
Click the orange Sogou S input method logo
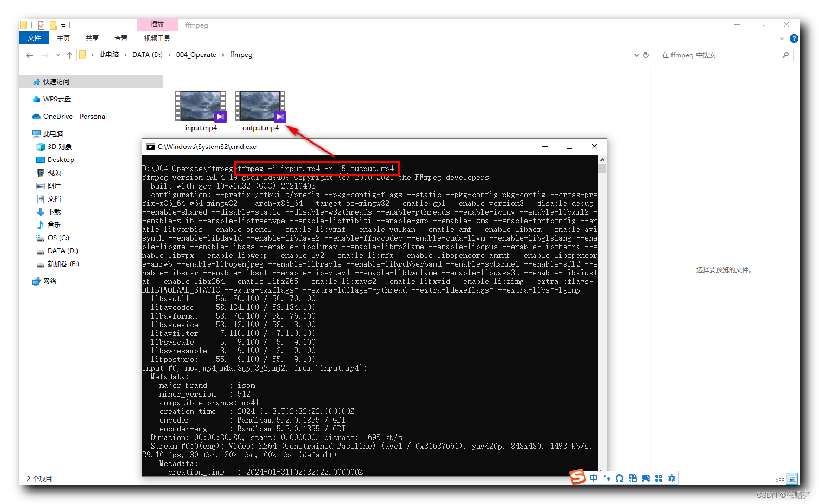click(x=578, y=477)
